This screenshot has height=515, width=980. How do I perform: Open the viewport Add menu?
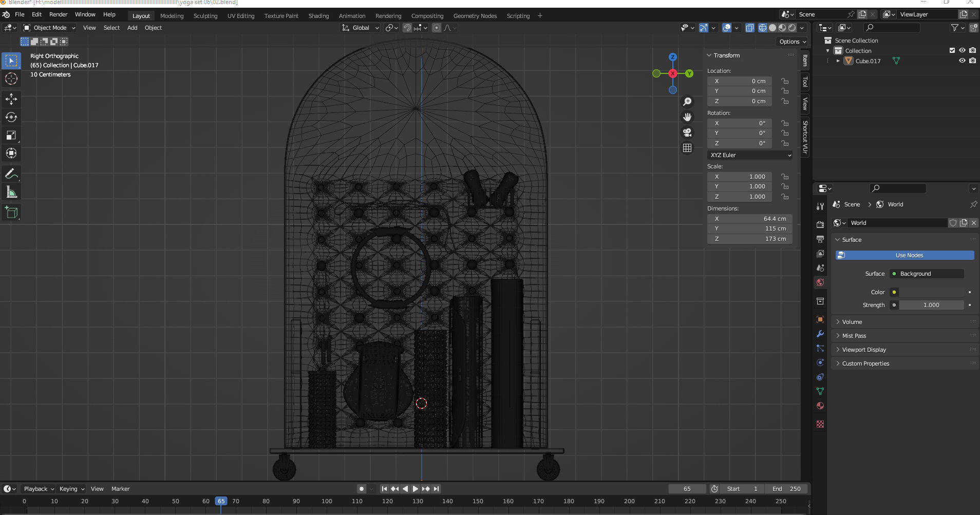tap(132, 28)
